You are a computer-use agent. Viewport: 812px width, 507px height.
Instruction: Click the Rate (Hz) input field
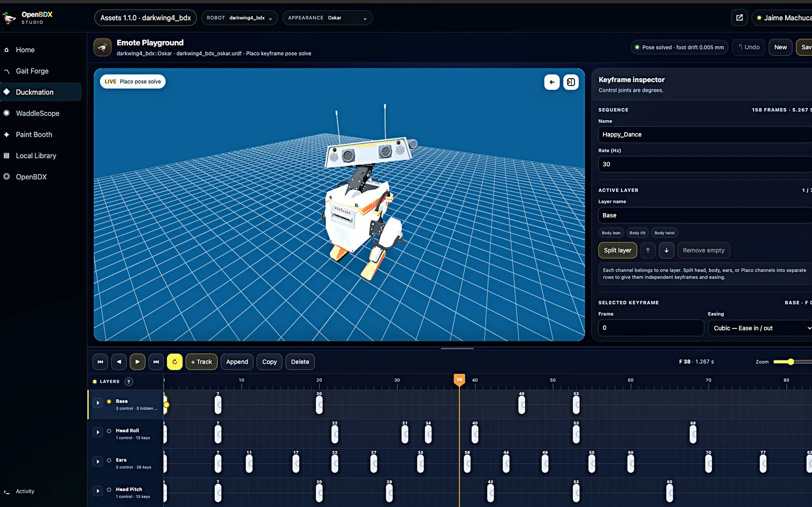click(x=705, y=164)
